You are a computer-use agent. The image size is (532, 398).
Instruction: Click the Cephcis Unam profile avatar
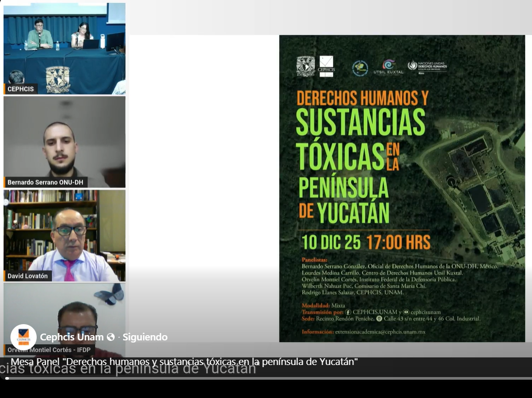pyautogui.click(x=24, y=337)
